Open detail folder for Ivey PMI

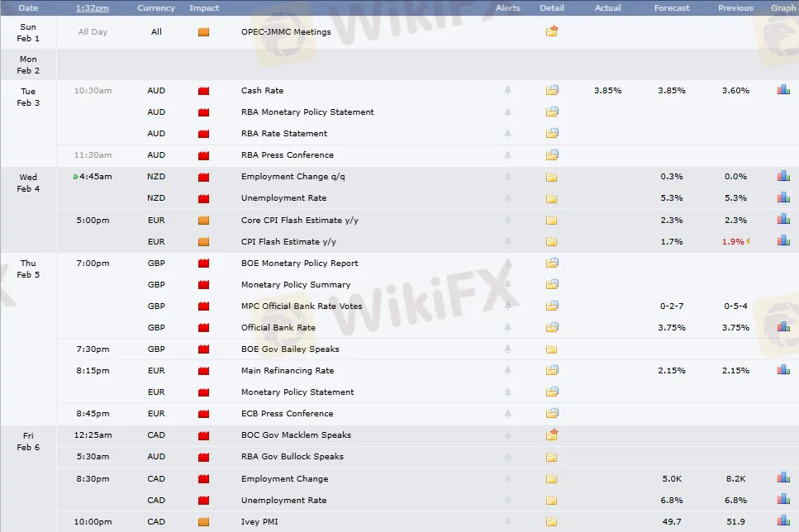tap(551, 522)
